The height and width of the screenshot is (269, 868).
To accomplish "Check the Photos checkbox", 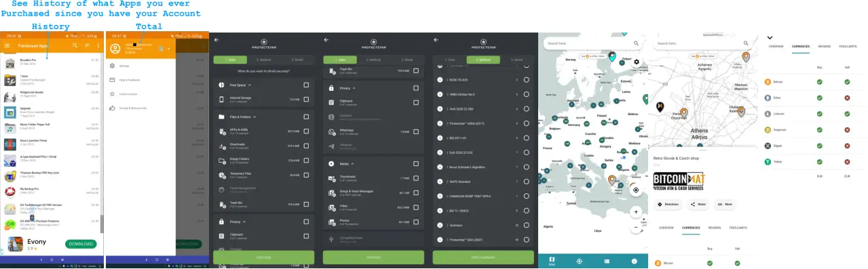I will click(416, 222).
